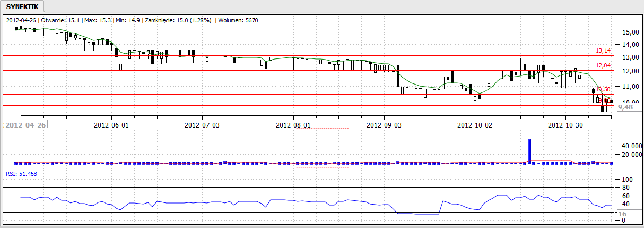This screenshot has width=644, height=228.
Task: Click the tall blue volume spike bar
Action: [x=529, y=151]
